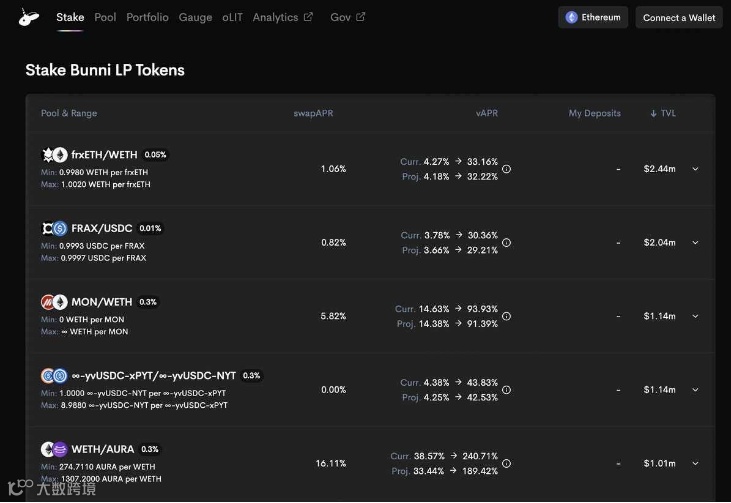
Task: Open the Ethereum network selector
Action: coord(593,17)
